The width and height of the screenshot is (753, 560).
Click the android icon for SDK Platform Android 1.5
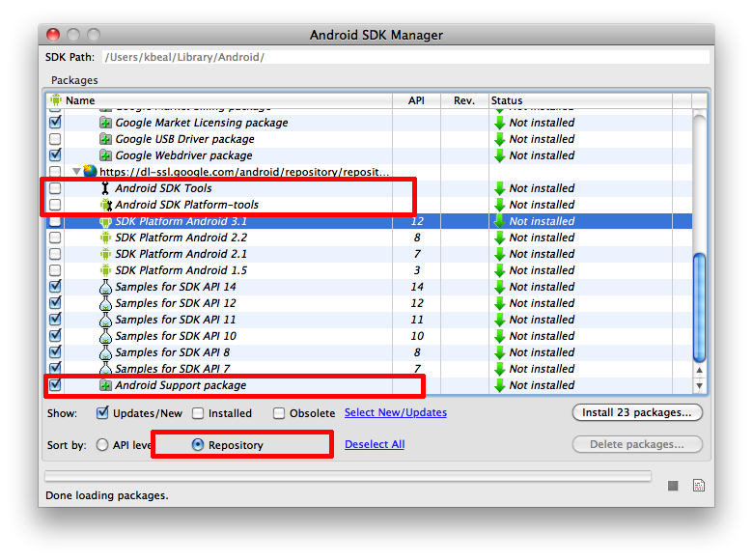105,270
